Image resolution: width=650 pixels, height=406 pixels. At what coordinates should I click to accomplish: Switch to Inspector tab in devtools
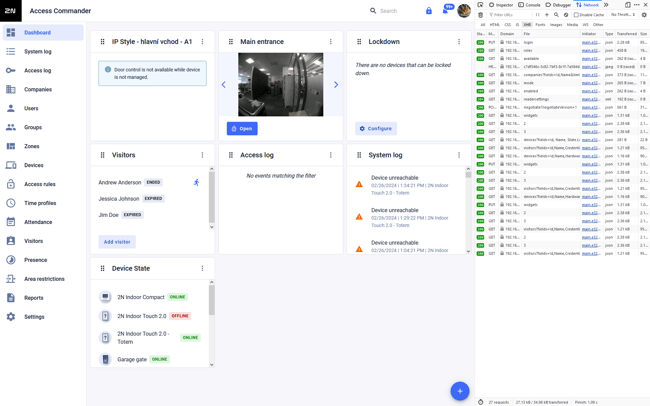click(x=501, y=5)
